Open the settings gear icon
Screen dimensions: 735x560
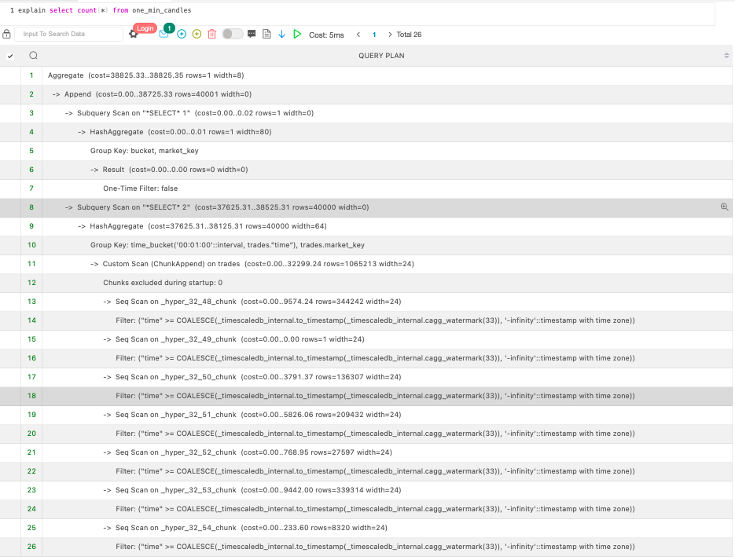[x=131, y=35]
